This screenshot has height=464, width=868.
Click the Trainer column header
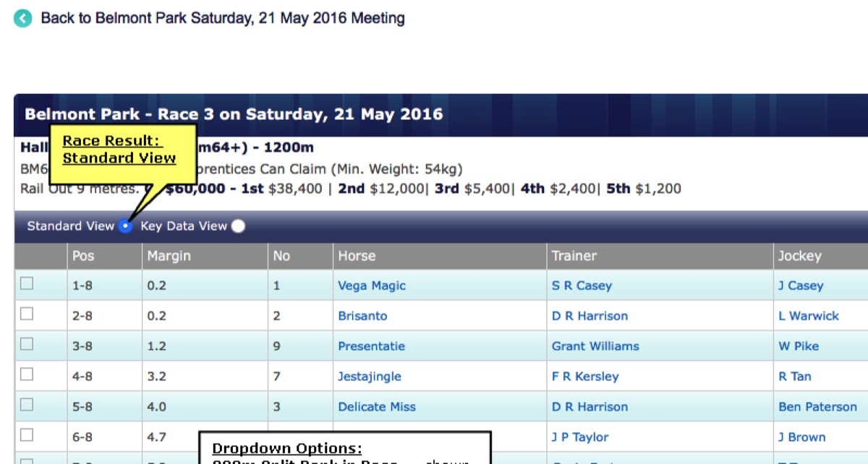pyautogui.click(x=574, y=256)
